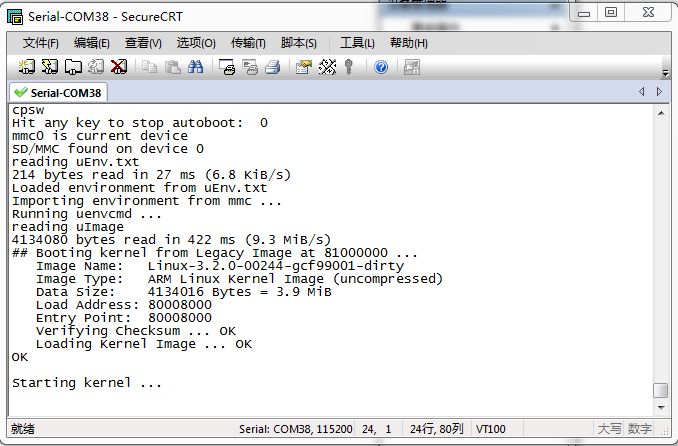Image resolution: width=678 pixels, height=446 pixels.
Task: Click the 'reading uImage' line
Action: (x=68, y=227)
